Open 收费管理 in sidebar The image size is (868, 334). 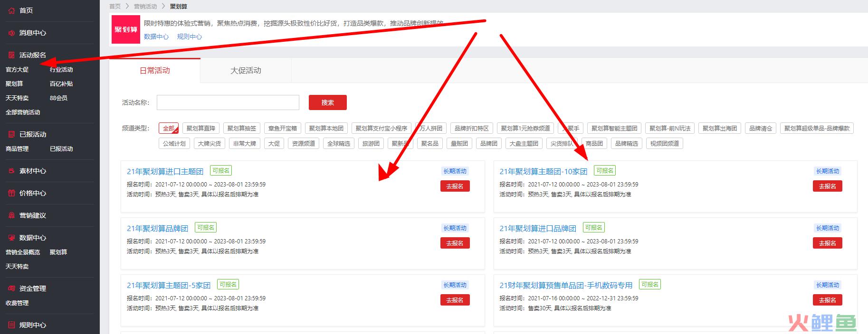(x=17, y=303)
